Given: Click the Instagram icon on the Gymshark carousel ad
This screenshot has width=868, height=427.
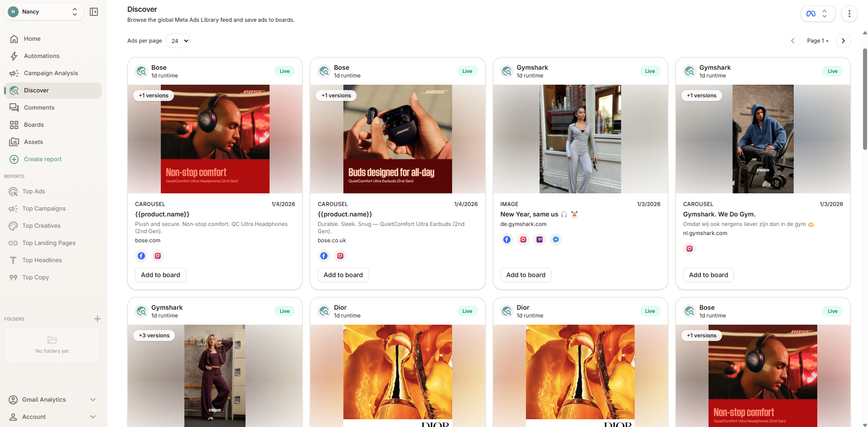Looking at the screenshot, I should [689, 249].
